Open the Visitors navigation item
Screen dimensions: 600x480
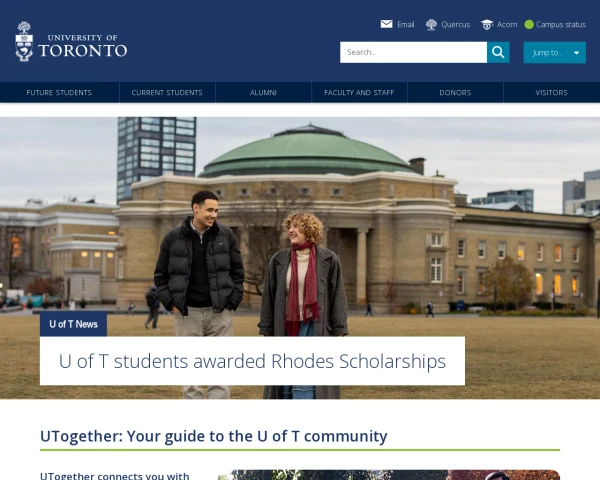pyautogui.click(x=551, y=93)
